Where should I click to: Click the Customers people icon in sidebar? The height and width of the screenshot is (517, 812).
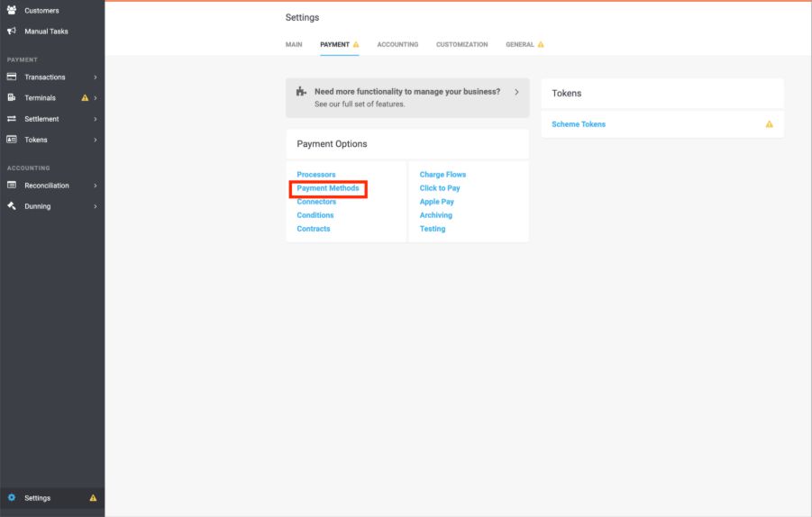[12, 11]
